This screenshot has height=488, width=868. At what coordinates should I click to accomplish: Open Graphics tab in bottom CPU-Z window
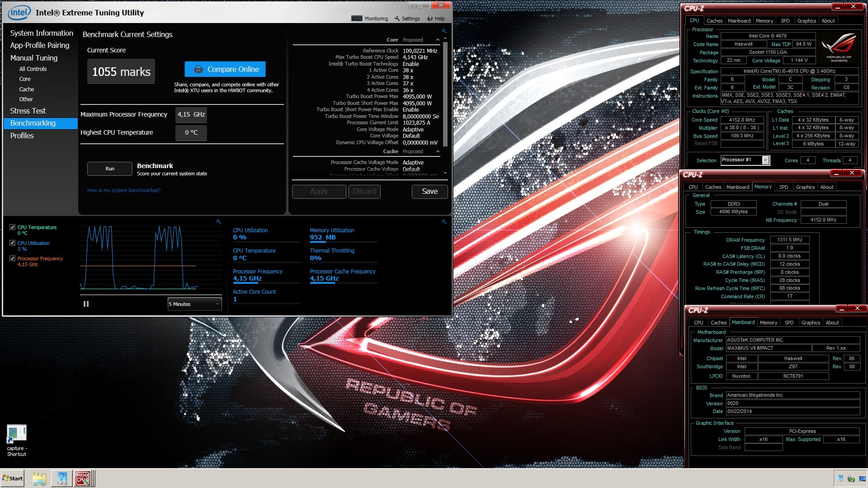811,323
